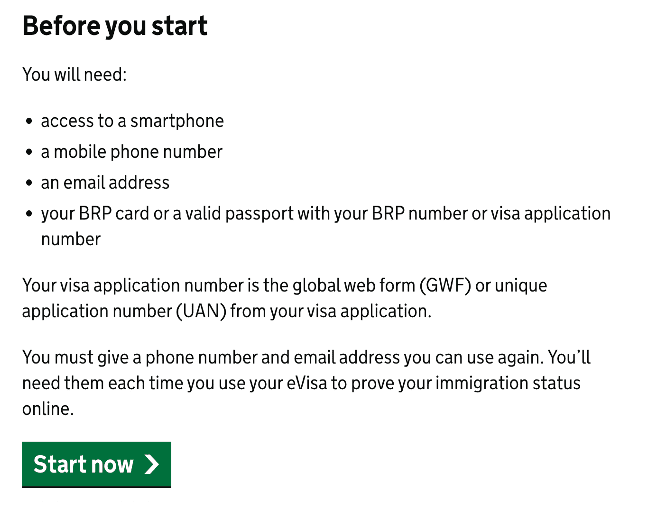Click the Start now button
648x508 pixels.
point(96,464)
